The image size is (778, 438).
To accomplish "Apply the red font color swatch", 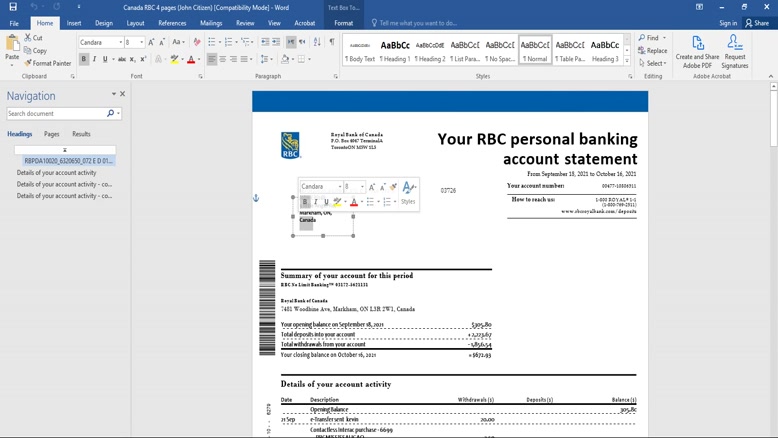I will pos(191,60).
